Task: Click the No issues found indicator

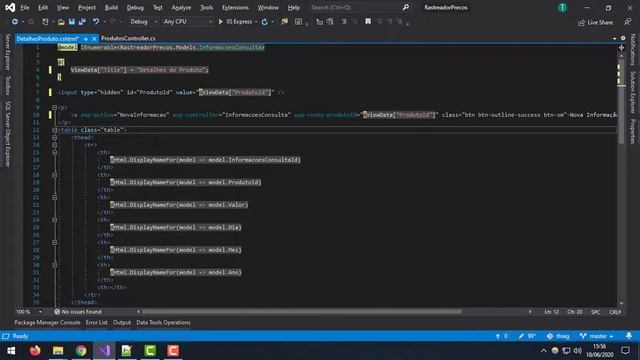Action: point(78,312)
